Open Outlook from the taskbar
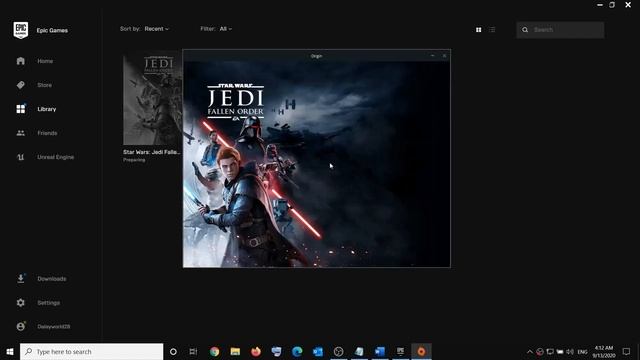Viewport: 640px width, 360px height. pyautogui.click(x=318, y=351)
